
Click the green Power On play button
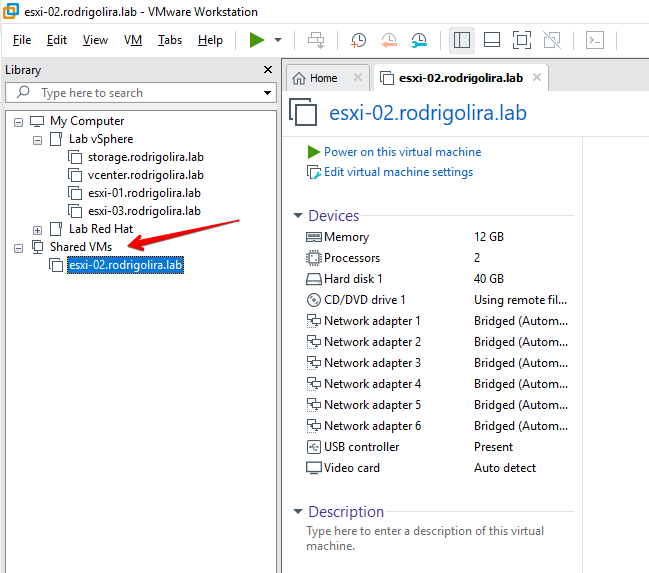(x=257, y=40)
